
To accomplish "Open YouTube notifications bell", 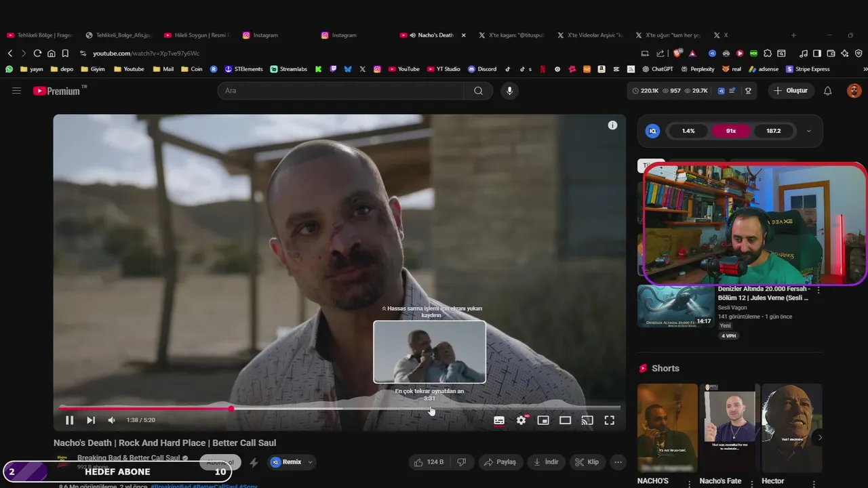I will (827, 91).
